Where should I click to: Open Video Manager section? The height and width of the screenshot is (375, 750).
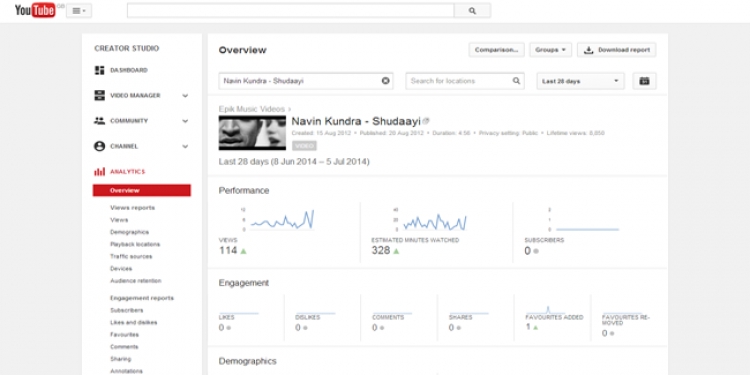(x=135, y=96)
